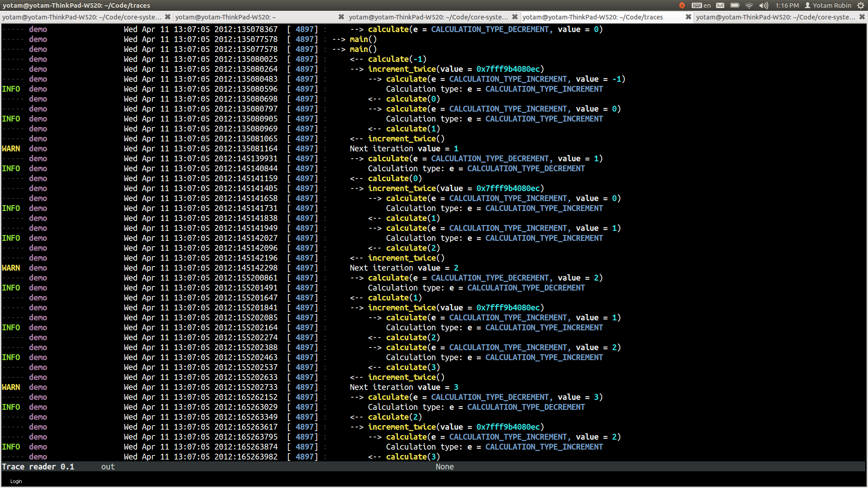The width and height of the screenshot is (868, 488).
Task: Click calculate DECREMENT call with 'value = 3'
Action: (476, 397)
